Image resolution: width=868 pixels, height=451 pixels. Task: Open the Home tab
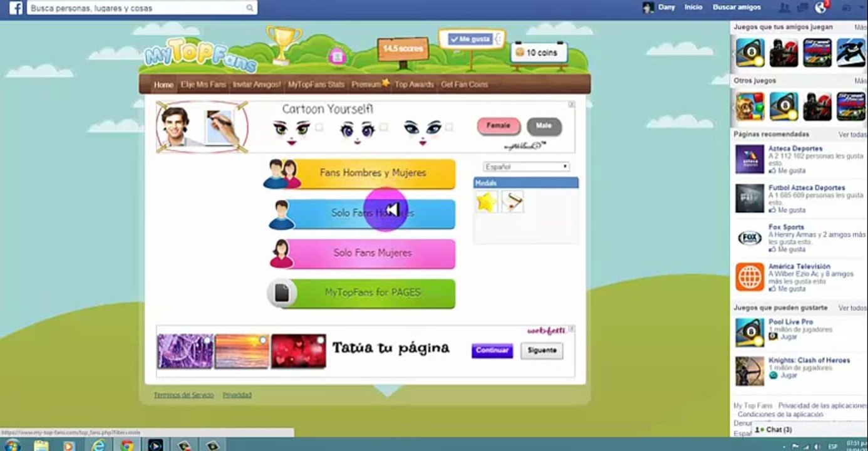(x=163, y=85)
